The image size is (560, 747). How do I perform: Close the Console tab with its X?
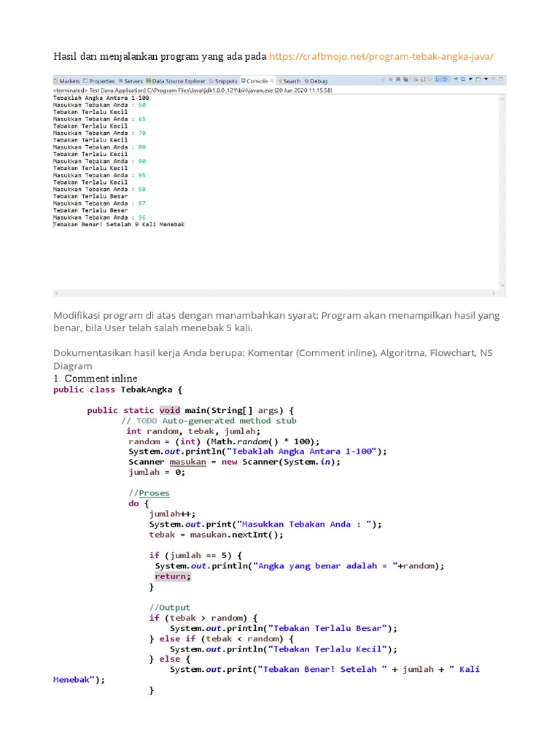[x=272, y=80]
